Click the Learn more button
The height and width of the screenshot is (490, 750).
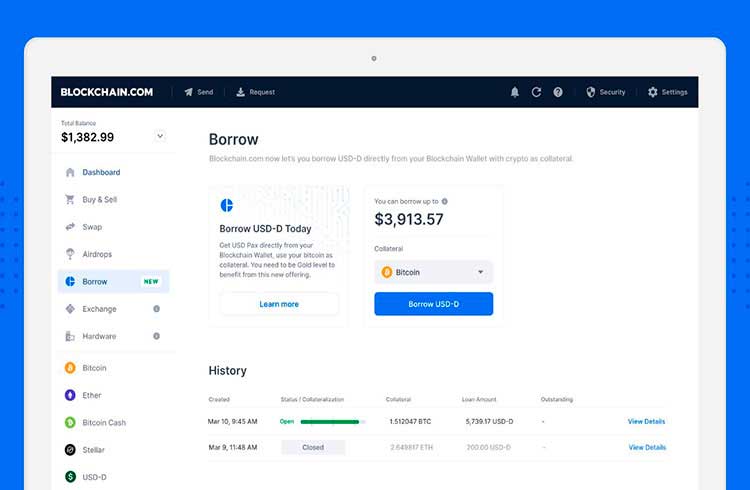279,304
